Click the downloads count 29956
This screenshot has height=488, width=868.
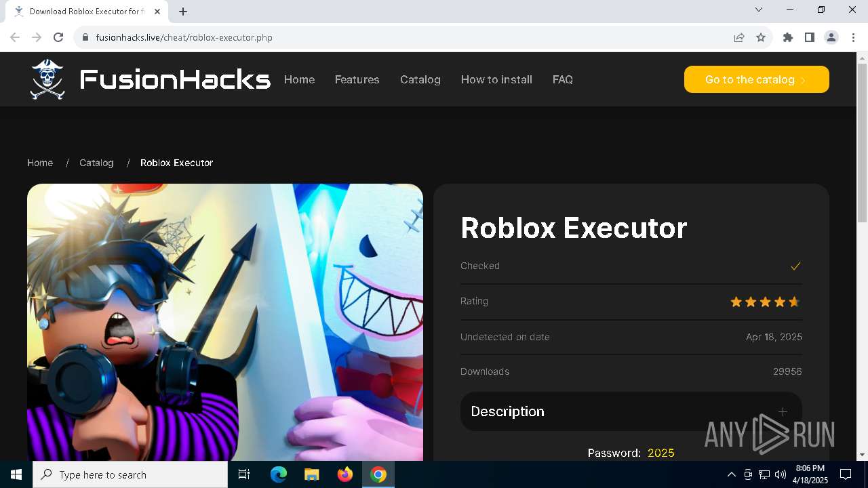787,371
